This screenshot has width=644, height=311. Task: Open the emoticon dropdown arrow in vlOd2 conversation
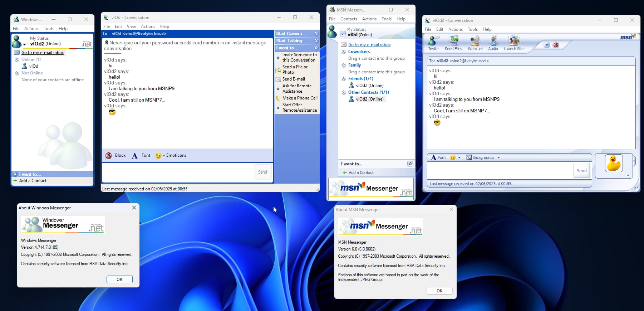(x=459, y=157)
